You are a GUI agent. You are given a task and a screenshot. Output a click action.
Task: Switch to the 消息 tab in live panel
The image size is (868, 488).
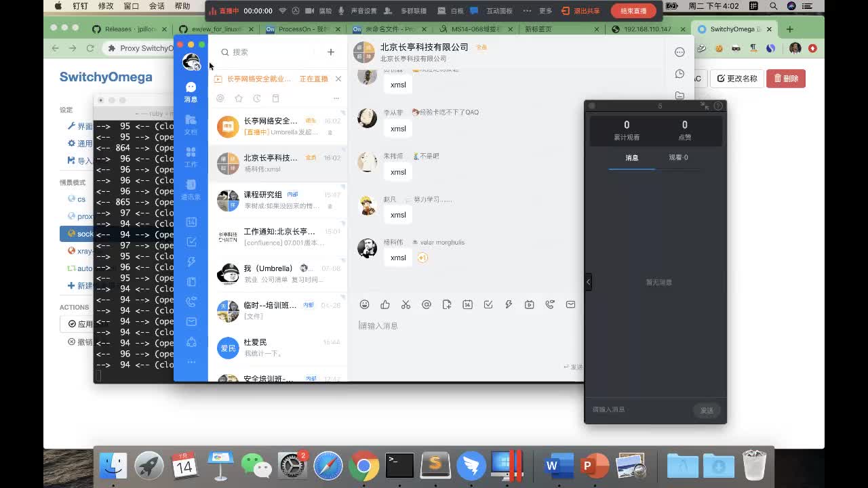tap(632, 158)
